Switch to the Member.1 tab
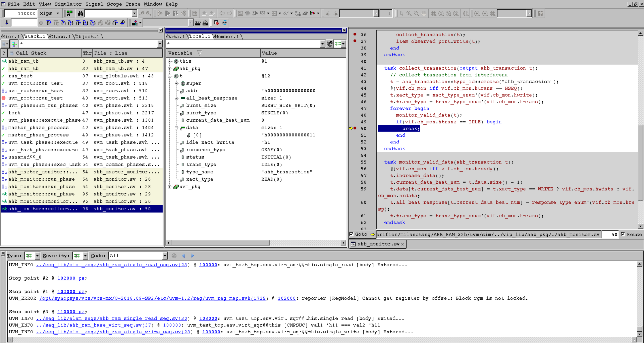The width and height of the screenshot is (644, 343). (x=227, y=36)
